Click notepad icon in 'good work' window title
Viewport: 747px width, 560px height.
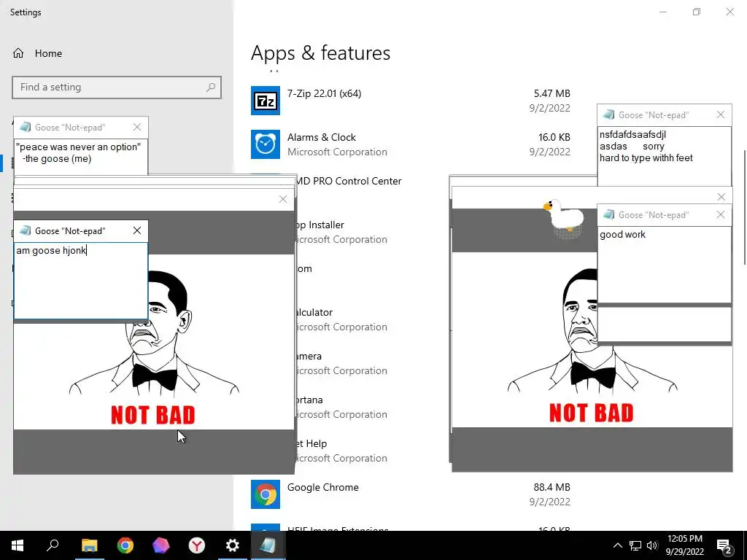click(x=609, y=215)
